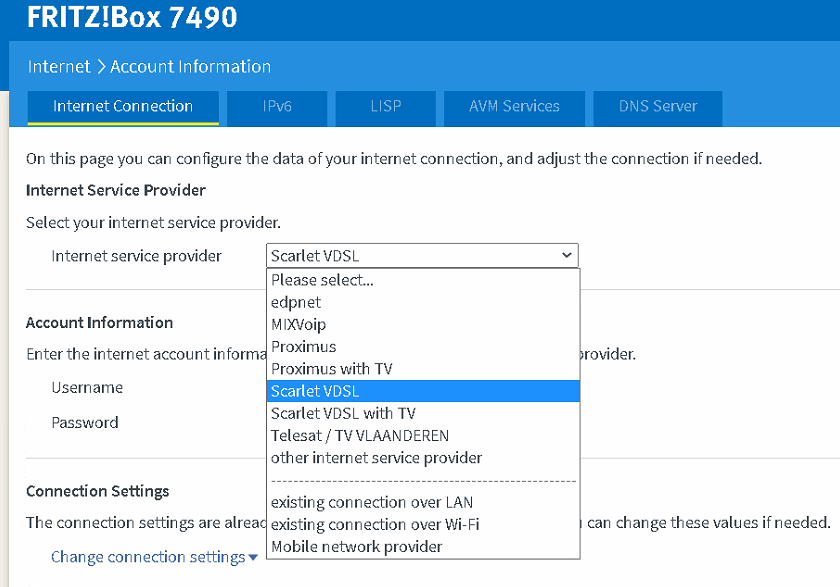Image resolution: width=840 pixels, height=587 pixels.
Task: Pick 'other internet service provider' option
Action: click(376, 458)
